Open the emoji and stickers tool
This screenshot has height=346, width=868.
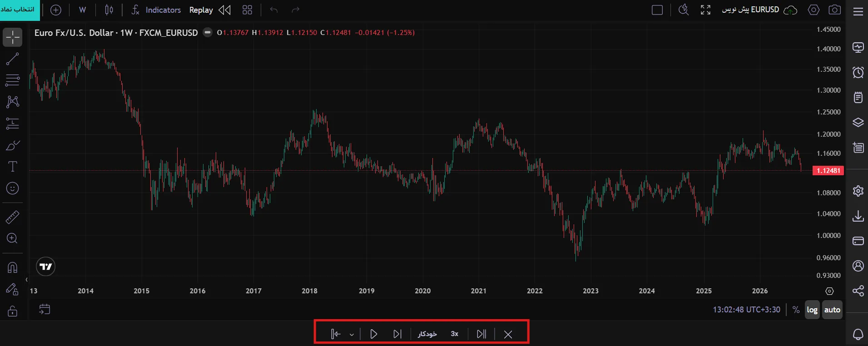[13, 188]
